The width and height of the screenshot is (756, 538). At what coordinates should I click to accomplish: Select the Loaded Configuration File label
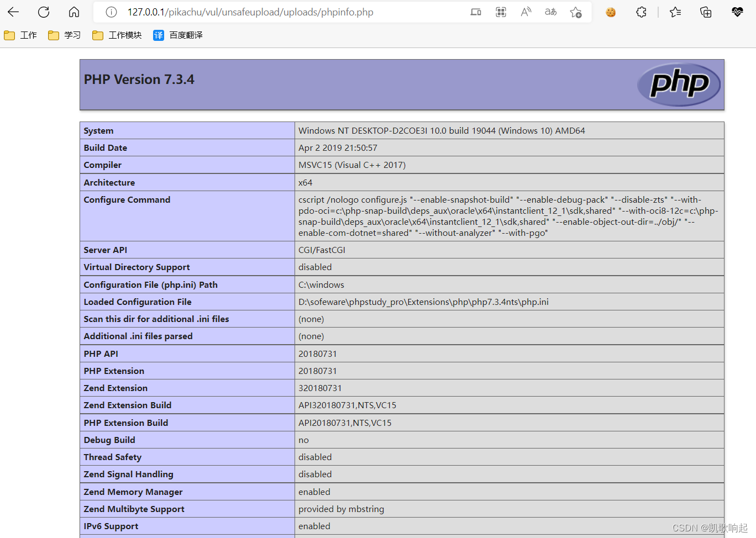pos(138,302)
